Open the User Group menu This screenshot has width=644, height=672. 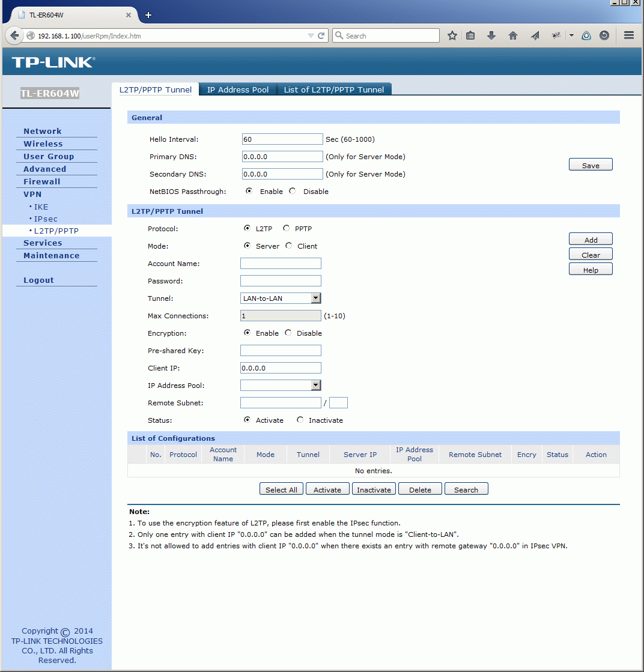[49, 156]
